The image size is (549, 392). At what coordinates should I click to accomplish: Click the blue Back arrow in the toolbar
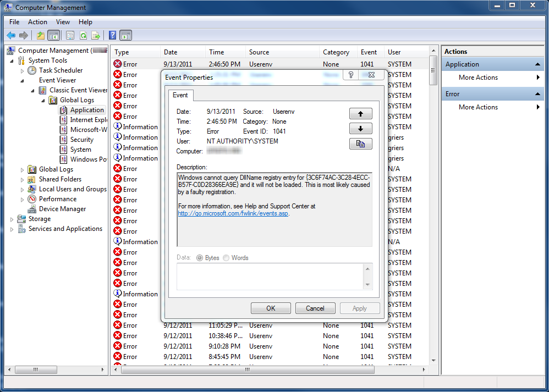(x=10, y=36)
